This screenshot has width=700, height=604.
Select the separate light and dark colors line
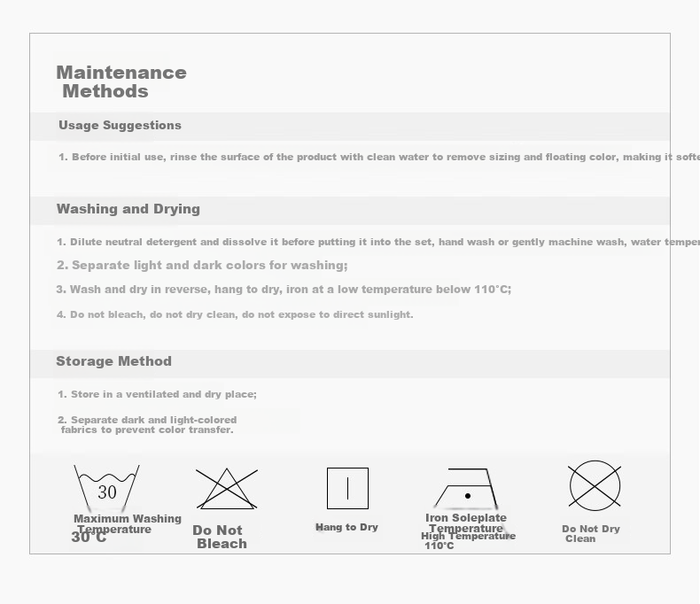click(202, 265)
